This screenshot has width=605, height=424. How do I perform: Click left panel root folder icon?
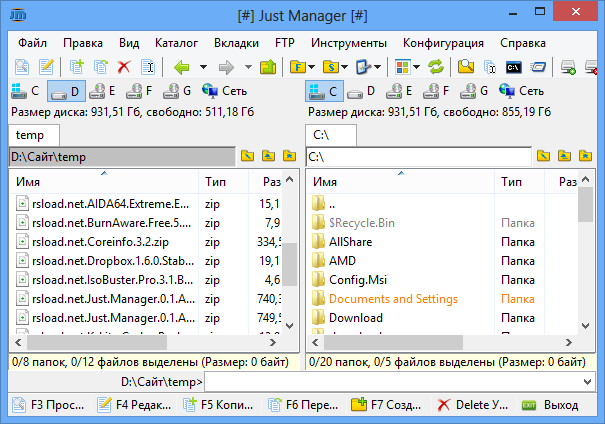pyautogui.click(x=247, y=156)
